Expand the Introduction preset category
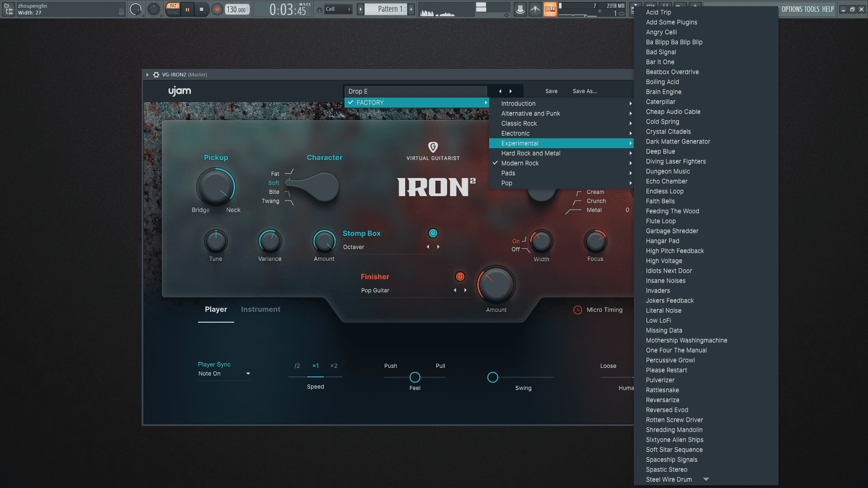 coord(561,103)
